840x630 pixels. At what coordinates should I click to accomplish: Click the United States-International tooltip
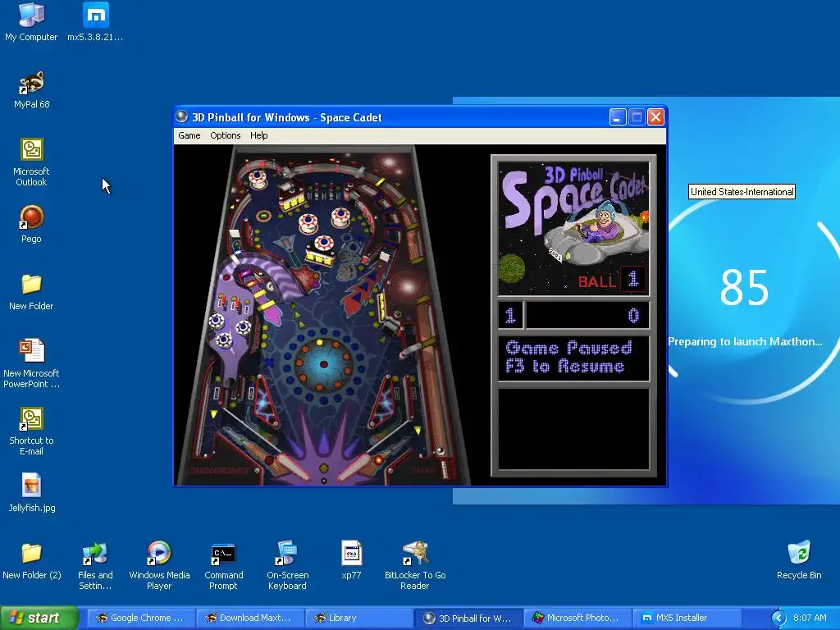[x=742, y=192]
